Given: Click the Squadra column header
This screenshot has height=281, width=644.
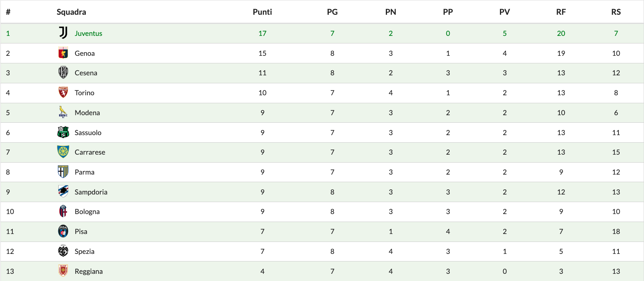Looking at the screenshot, I should point(71,12).
